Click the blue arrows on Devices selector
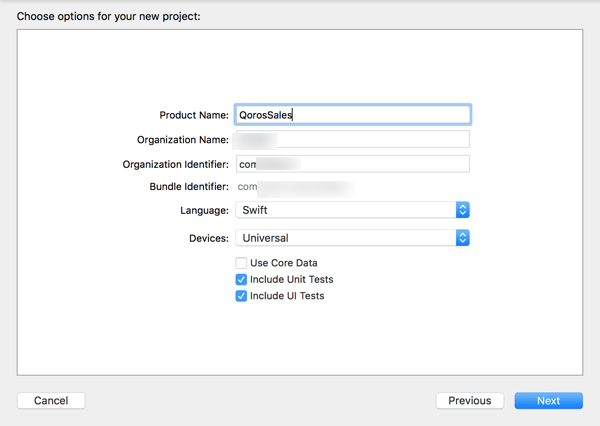The height and width of the screenshot is (426, 600). 462,238
